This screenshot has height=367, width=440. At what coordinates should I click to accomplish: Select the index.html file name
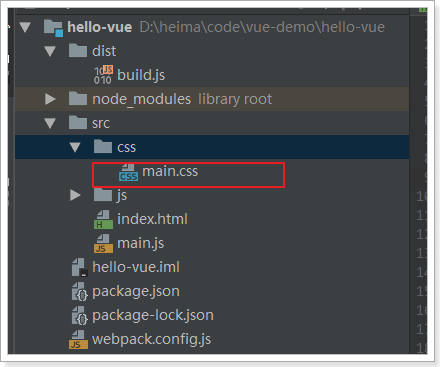[x=152, y=219]
